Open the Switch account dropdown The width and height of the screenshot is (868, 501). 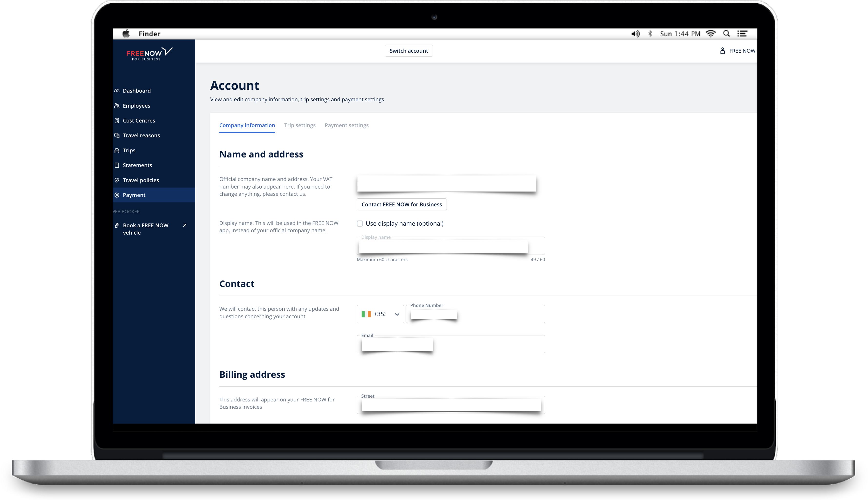[409, 51]
